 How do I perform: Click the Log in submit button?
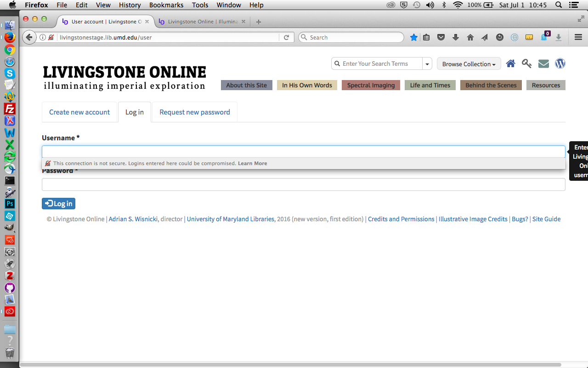(x=58, y=203)
